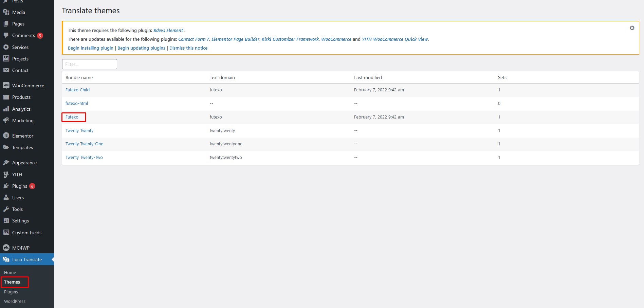Open the Twenty Twenty-One bundle link
Viewport: 644px width, 308px height.
84,144
